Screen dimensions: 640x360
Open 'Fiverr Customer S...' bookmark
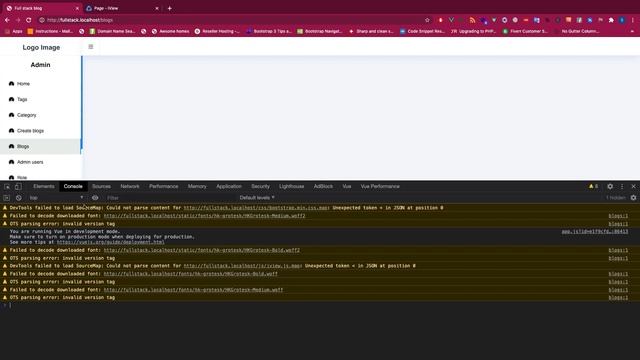525,31
